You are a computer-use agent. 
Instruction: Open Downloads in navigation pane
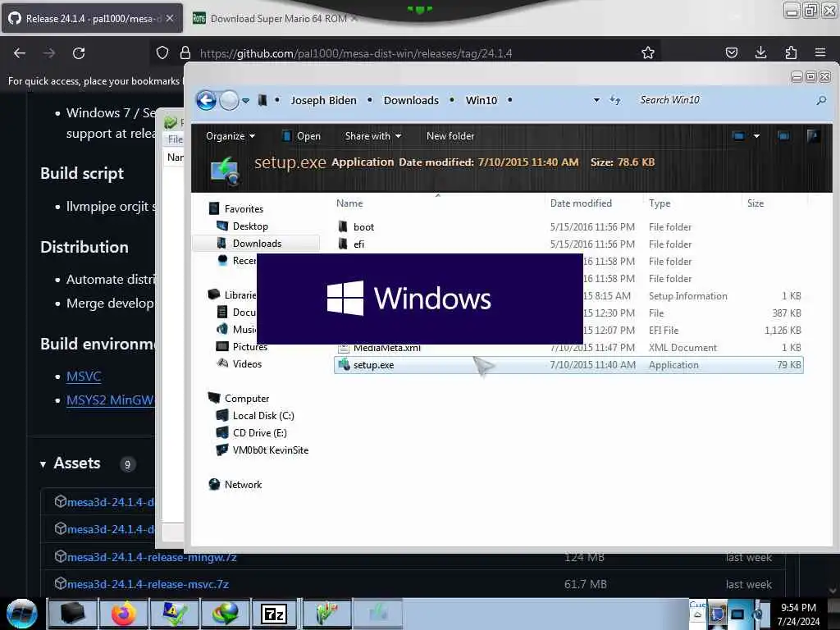(257, 243)
